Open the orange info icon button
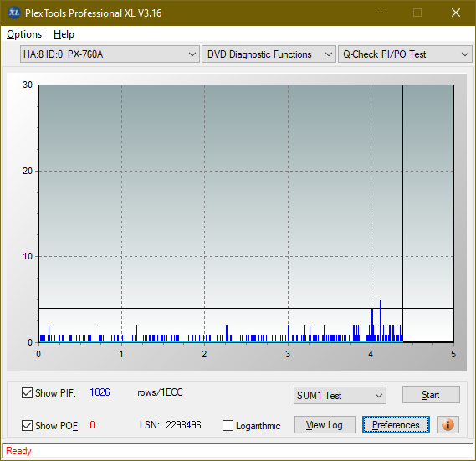This screenshot has height=461, width=476. pos(448,424)
